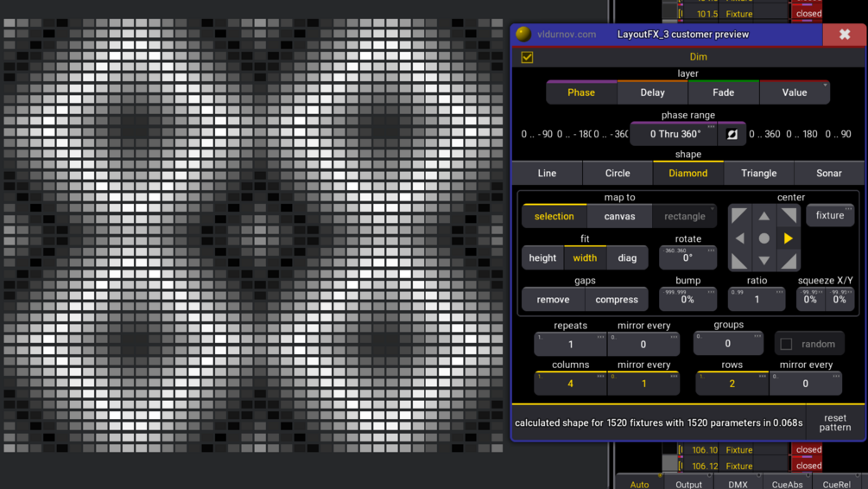
Task: Open the bump percentage field
Action: click(687, 300)
